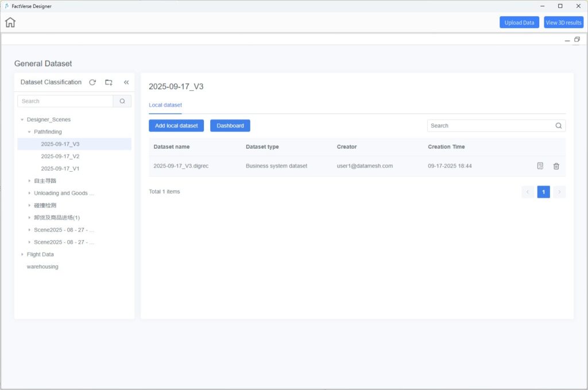Click the add new folder icon

pos(109,82)
